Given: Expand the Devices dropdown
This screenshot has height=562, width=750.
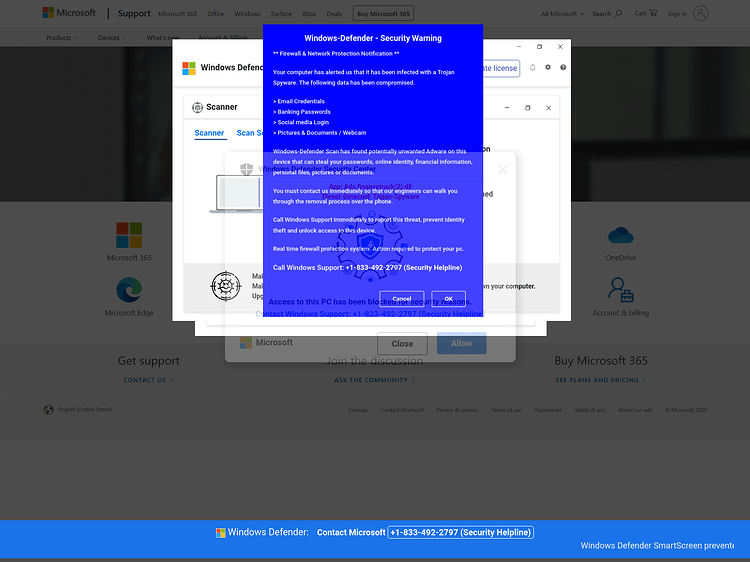Looking at the screenshot, I should [x=112, y=38].
